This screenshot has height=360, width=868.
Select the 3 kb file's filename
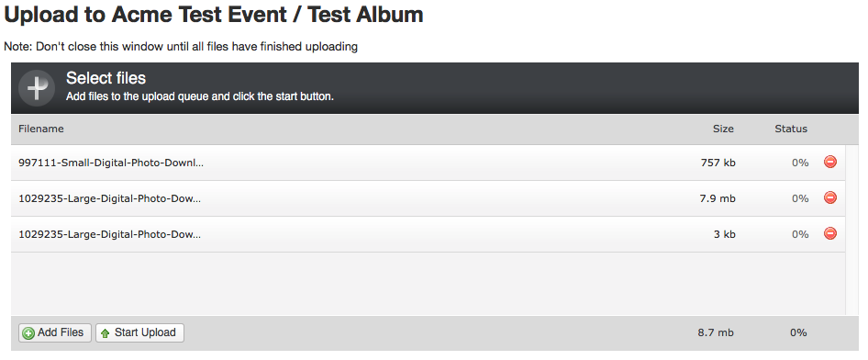(x=109, y=234)
